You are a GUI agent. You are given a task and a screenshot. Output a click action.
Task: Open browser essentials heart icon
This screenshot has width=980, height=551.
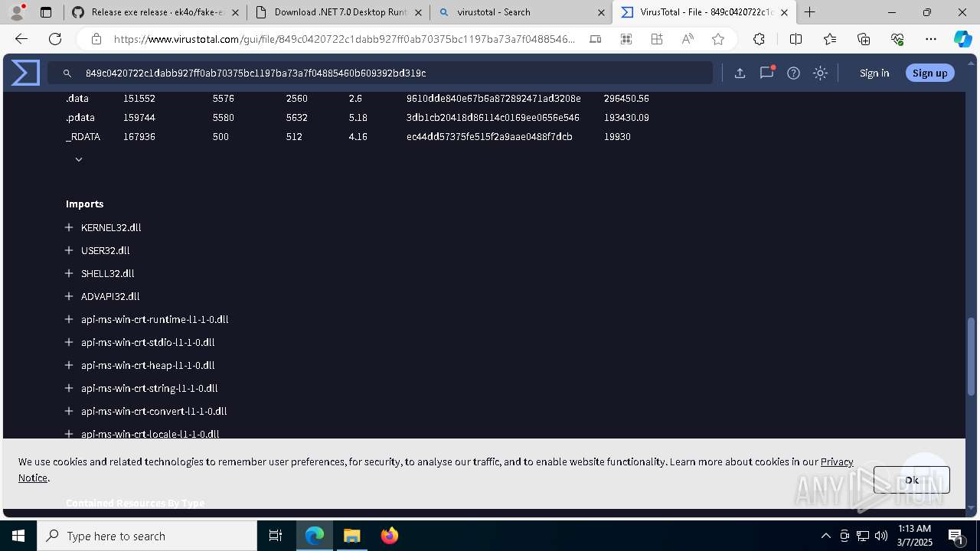(897, 39)
